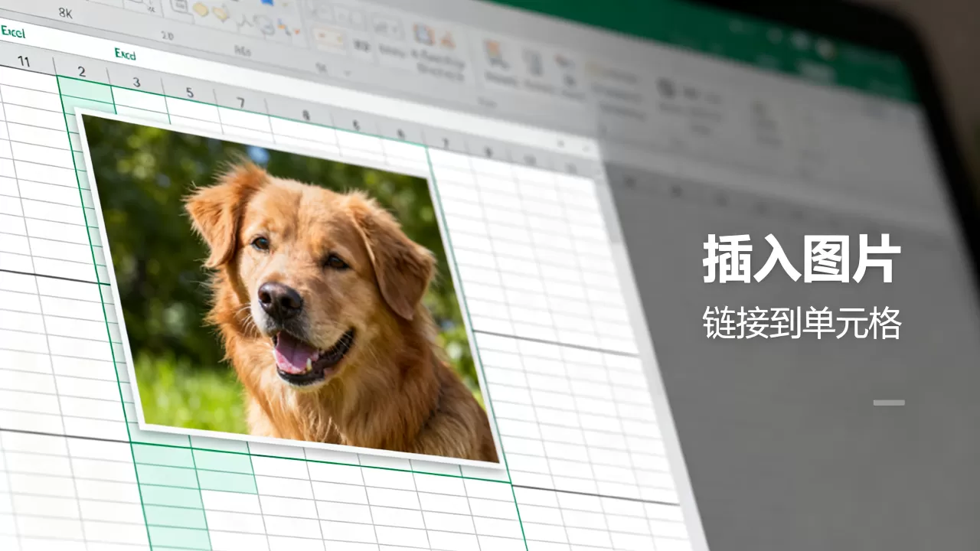Select column header labeled 3
The image size is (980, 551).
136,83
